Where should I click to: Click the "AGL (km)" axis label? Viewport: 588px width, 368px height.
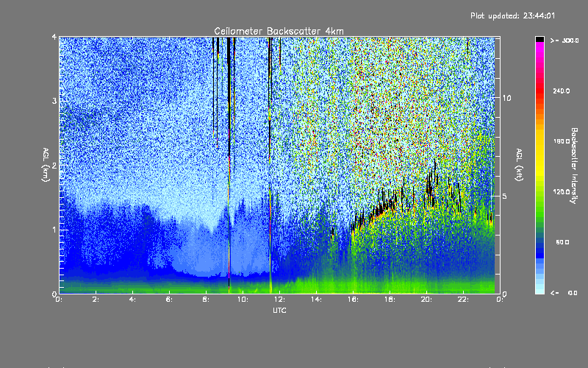click(x=46, y=165)
